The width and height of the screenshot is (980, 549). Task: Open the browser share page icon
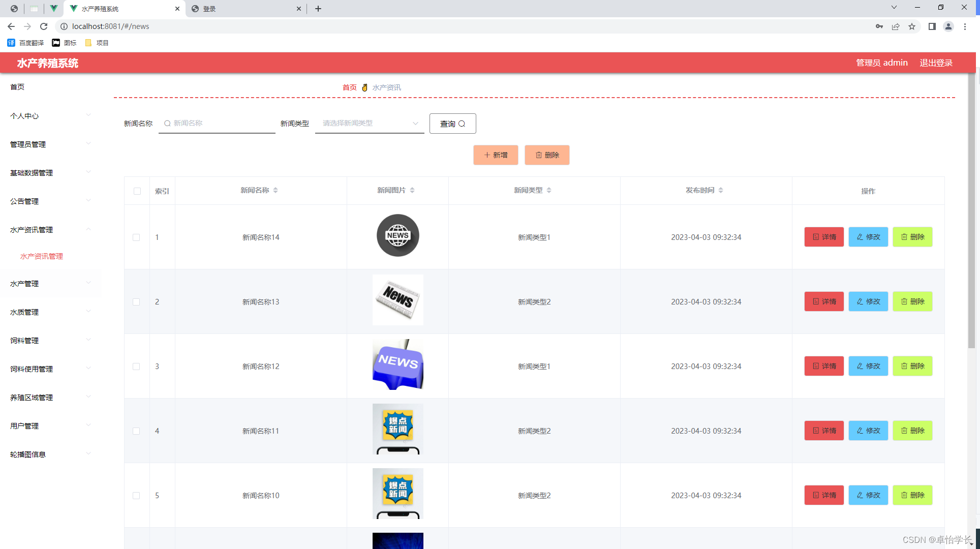tap(896, 26)
